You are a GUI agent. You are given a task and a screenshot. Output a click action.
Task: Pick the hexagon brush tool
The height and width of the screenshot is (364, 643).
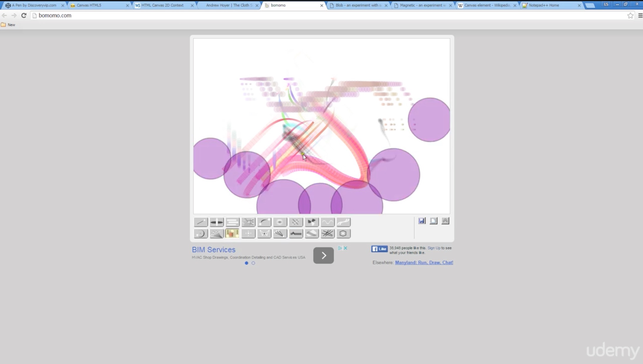pyautogui.click(x=343, y=233)
